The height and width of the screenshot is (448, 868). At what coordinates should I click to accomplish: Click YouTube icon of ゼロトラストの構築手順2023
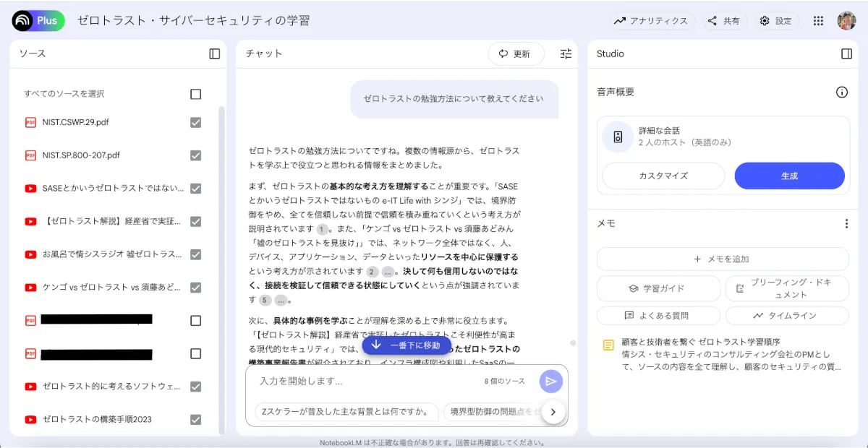(30, 419)
